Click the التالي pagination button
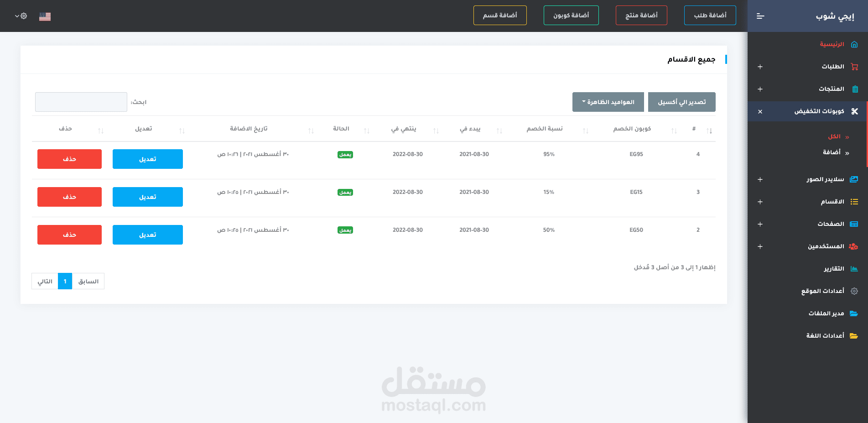 [45, 281]
